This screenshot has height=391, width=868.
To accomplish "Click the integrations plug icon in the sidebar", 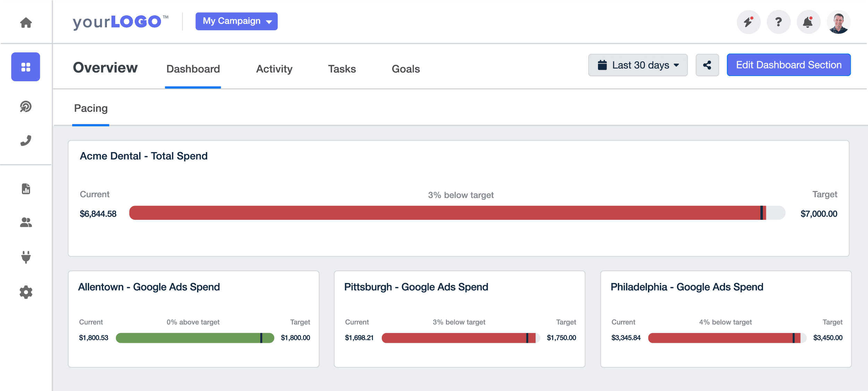I will coord(26,257).
